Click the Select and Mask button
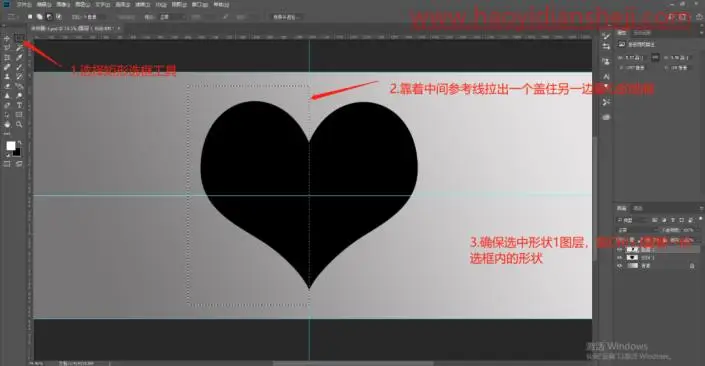The width and height of the screenshot is (705, 366). (286, 17)
